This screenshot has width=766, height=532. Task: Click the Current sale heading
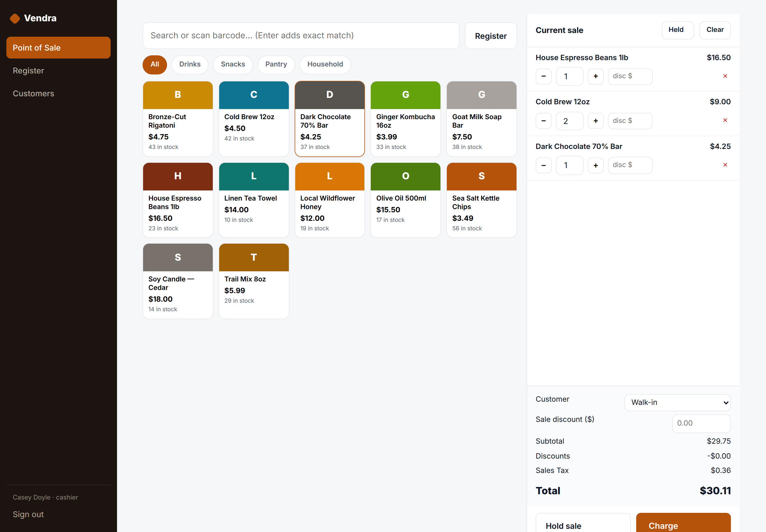(x=559, y=30)
